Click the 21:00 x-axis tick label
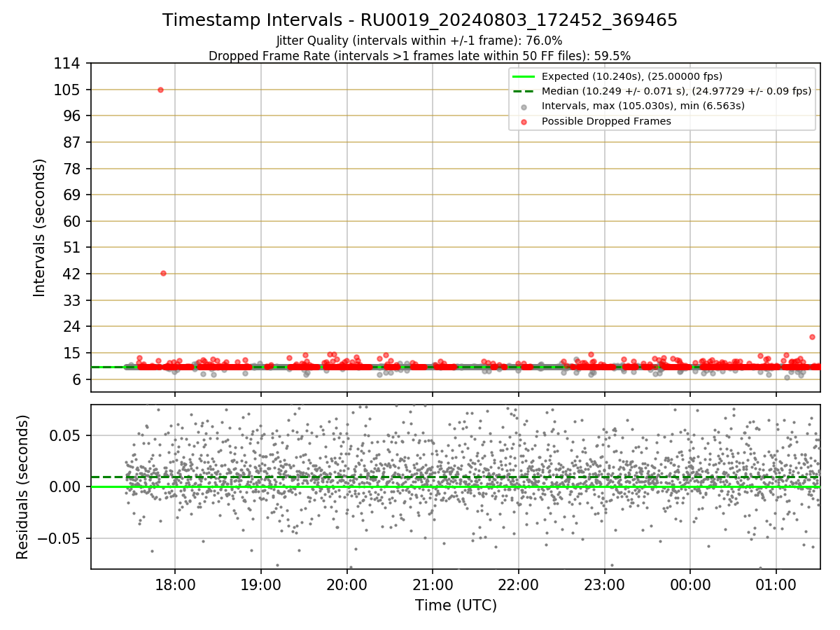 tap(433, 585)
